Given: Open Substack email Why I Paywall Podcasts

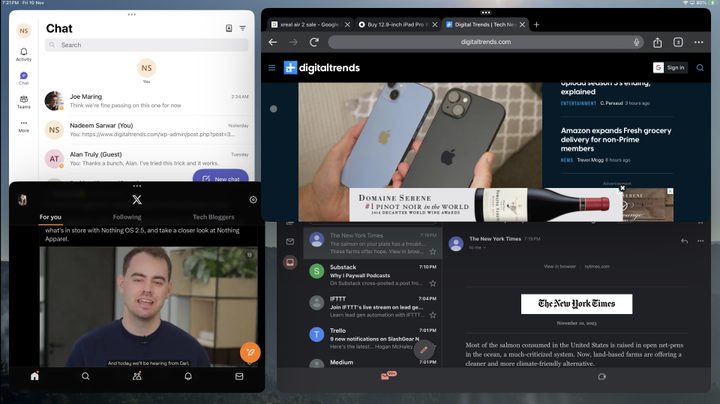Looking at the screenshot, I should [x=373, y=275].
